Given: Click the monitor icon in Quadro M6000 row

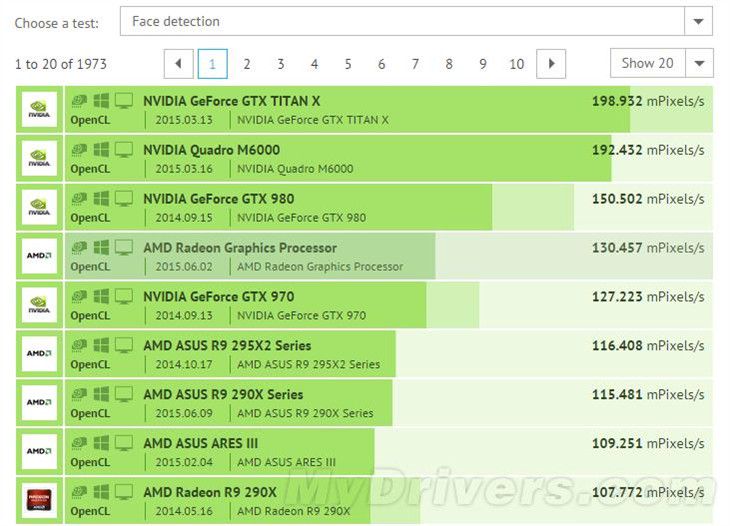Looking at the screenshot, I should [x=124, y=149].
